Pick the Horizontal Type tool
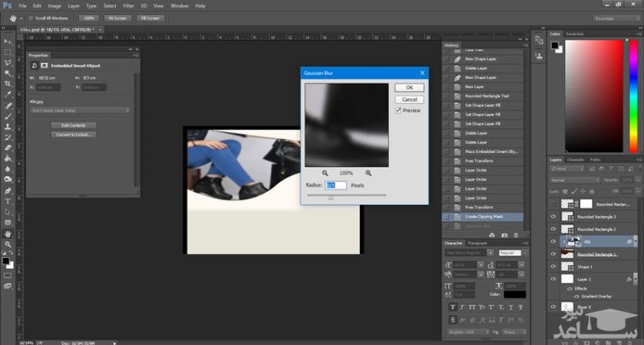Viewport: 644px width, 345px height. coord(8,200)
